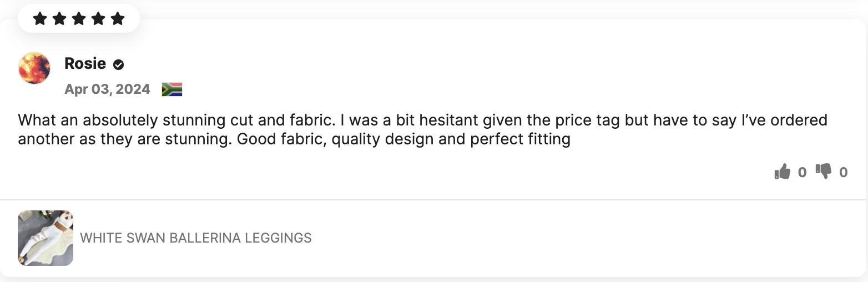The width and height of the screenshot is (868, 282).
Task: Click the fifth star in rating
Action: (x=118, y=19)
